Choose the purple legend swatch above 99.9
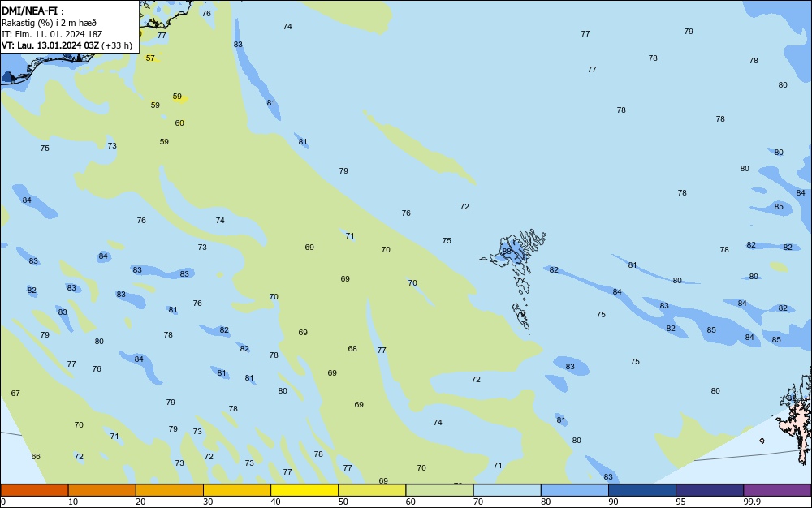The width and height of the screenshot is (812, 508). click(777, 490)
